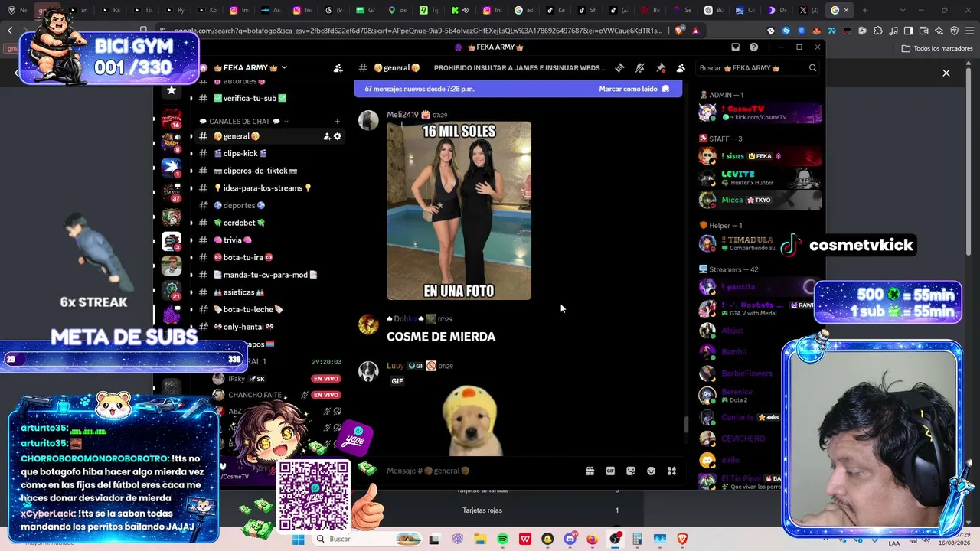Open Dohko's avatar in chat
Viewport: 980px width, 551px height.
pyautogui.click(x=368, y=324)
